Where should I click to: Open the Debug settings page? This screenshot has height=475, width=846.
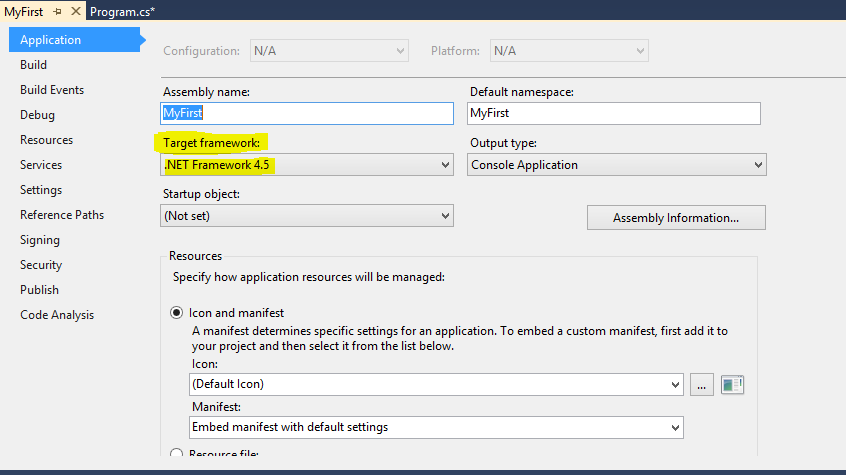(38, 115)
